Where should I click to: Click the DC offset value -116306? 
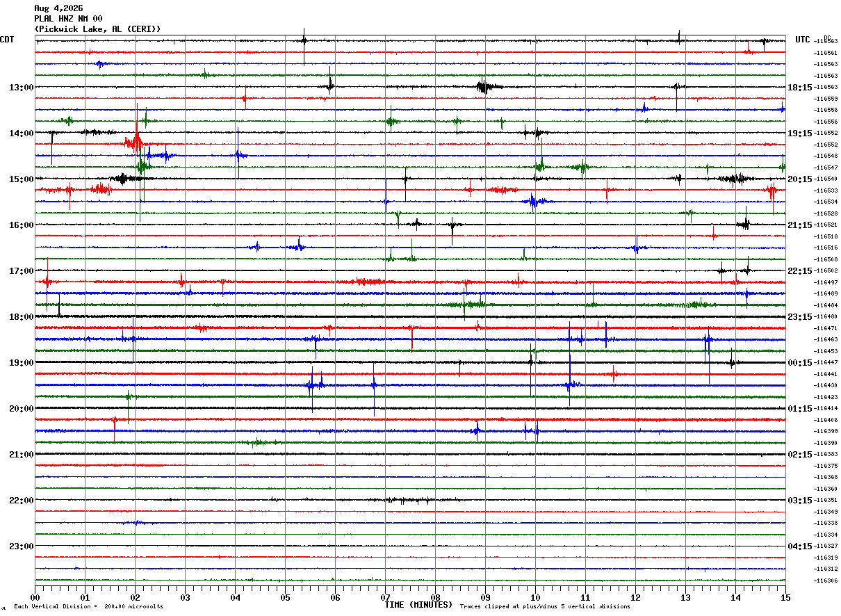tap(826, 581)
